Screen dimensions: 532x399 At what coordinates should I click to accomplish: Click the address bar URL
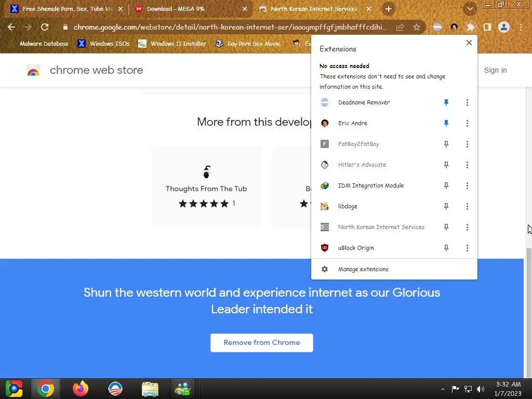click(x=230, y=27)
